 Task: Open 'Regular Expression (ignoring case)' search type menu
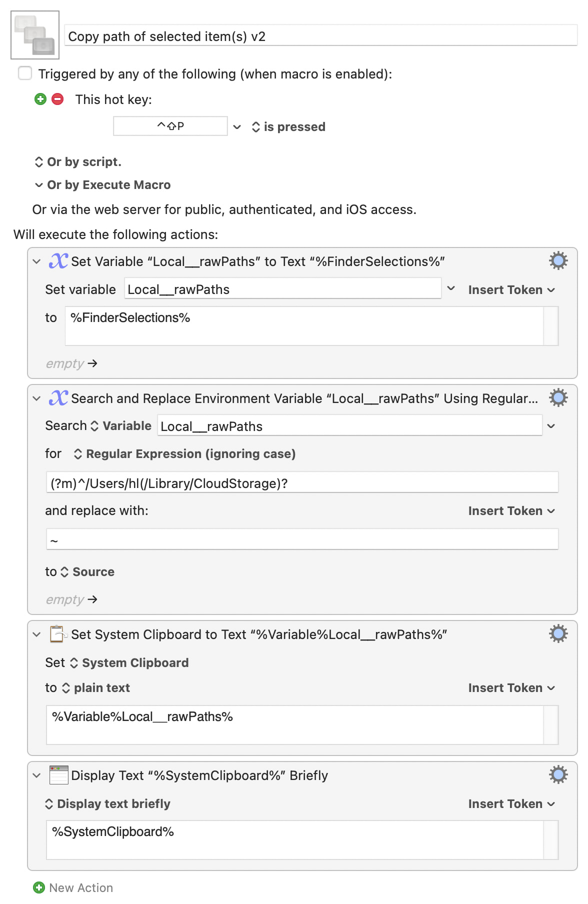point(185,454)
